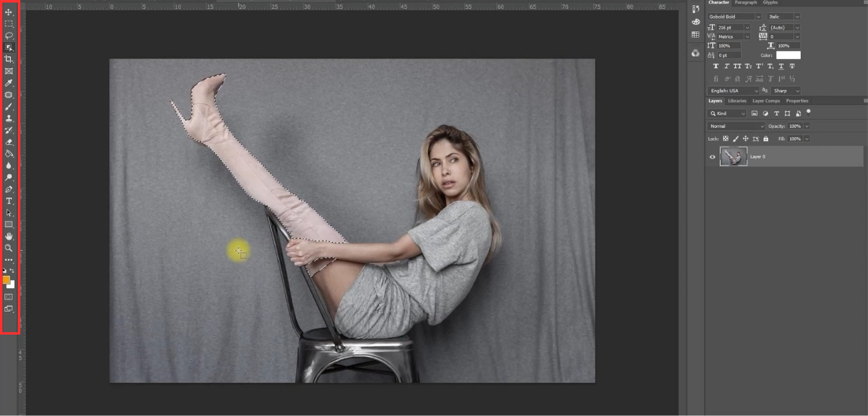Image resolution: width=868 pixels, height=416 pixels.
Task: Toggle Underline text style
Action: click(x=781, y=66)
